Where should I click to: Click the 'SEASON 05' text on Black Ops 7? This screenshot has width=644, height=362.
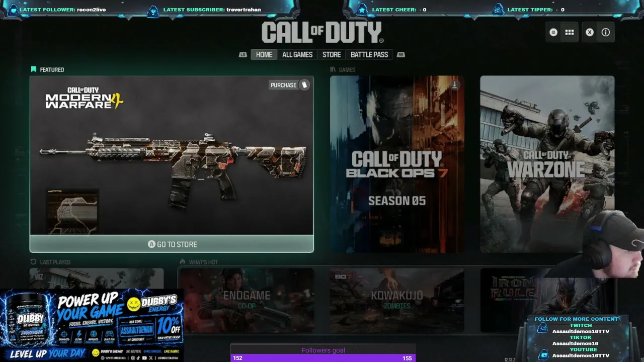click(397, 201)
